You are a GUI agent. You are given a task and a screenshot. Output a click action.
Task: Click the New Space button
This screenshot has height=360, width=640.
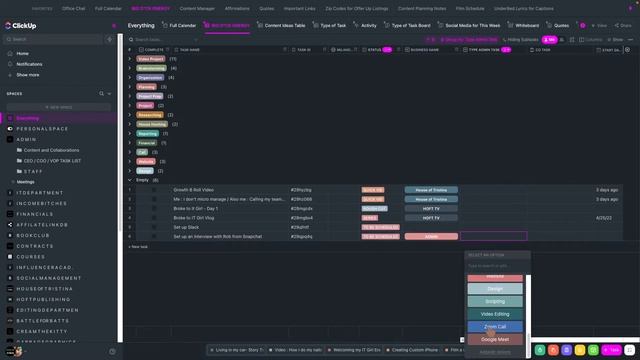coord(58,107)
